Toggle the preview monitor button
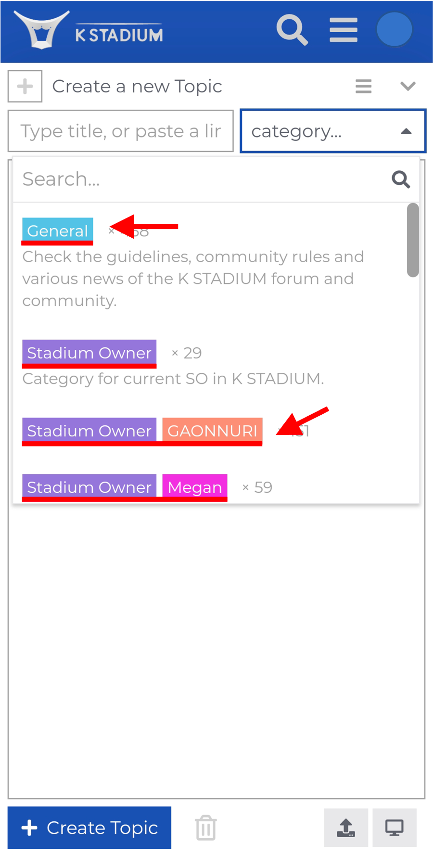Image resolution: width=433 pixels, height=868 pixels. click(x=395, y=828)
